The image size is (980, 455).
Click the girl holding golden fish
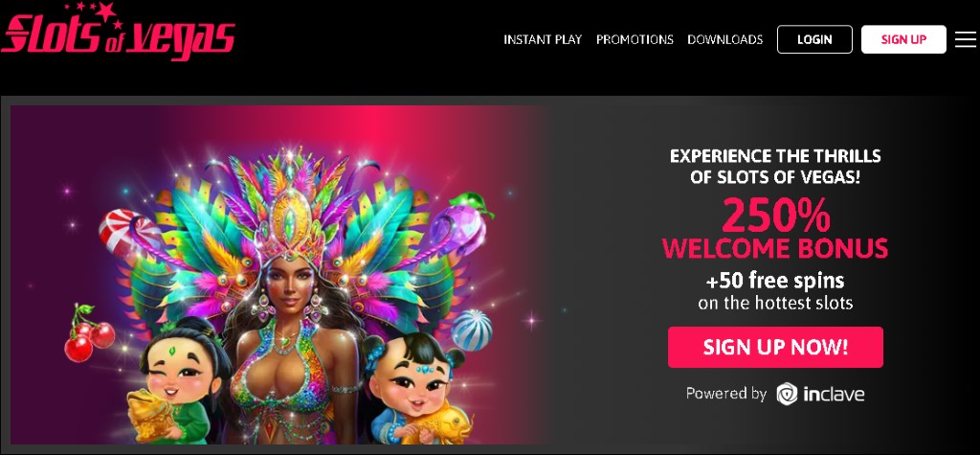click(x=415, y=388)
